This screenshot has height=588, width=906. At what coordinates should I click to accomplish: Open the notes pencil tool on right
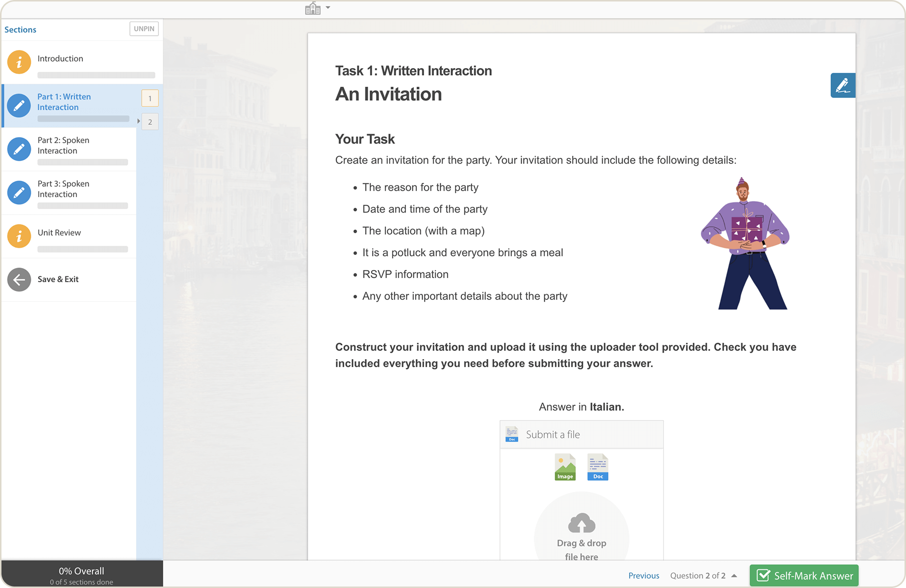842,85
